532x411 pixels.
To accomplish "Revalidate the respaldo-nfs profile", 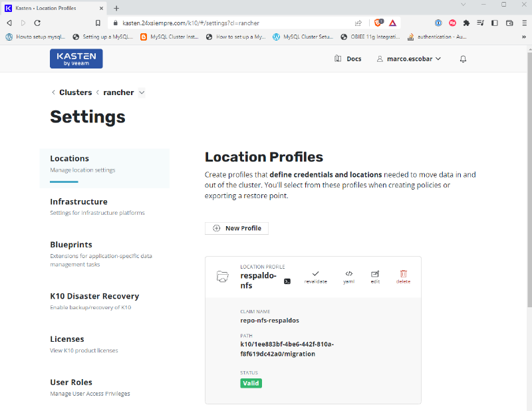I will 315,277.
